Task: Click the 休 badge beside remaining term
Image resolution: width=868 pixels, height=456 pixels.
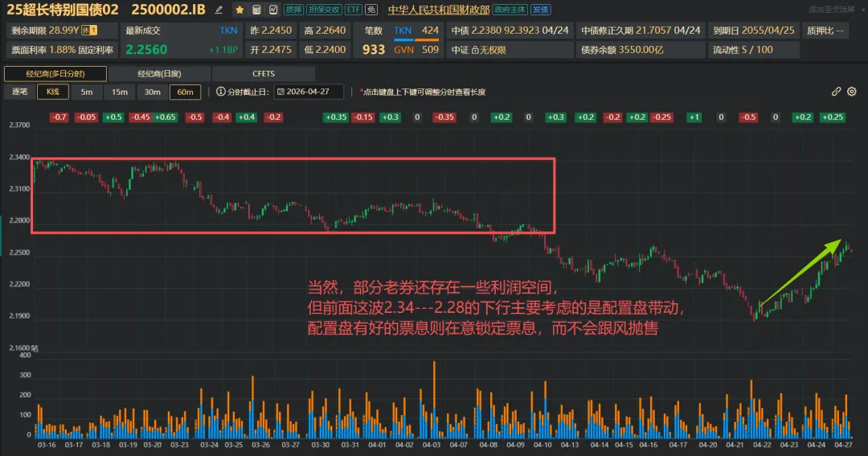Action: tap(89, 31)
